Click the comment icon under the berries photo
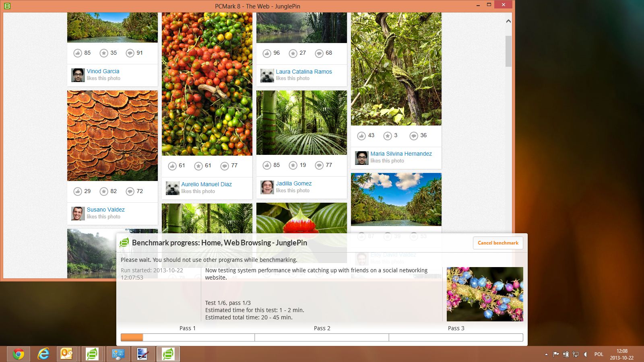Image resolution: width=644 pixels, height=362 pixels. pos(225,166)
